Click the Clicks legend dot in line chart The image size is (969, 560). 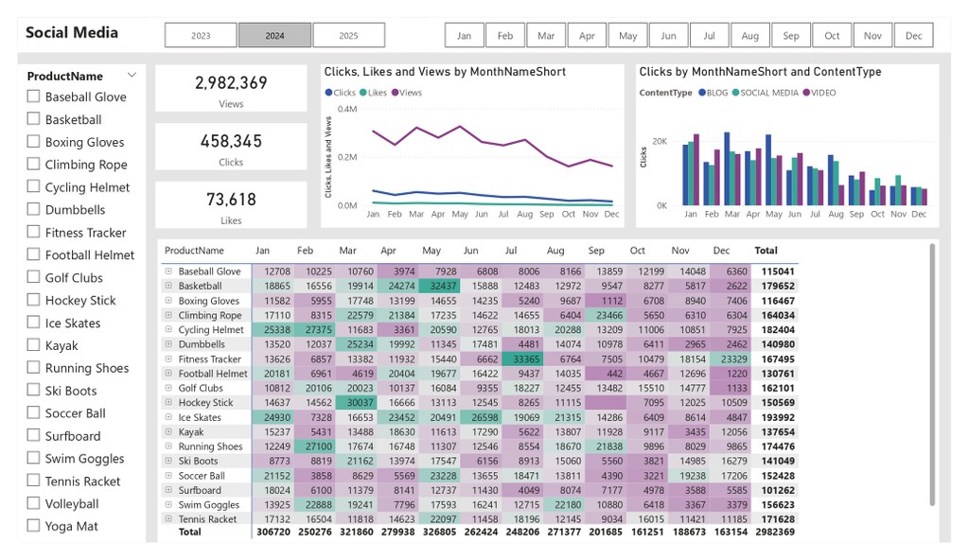(x=328, y=93)
